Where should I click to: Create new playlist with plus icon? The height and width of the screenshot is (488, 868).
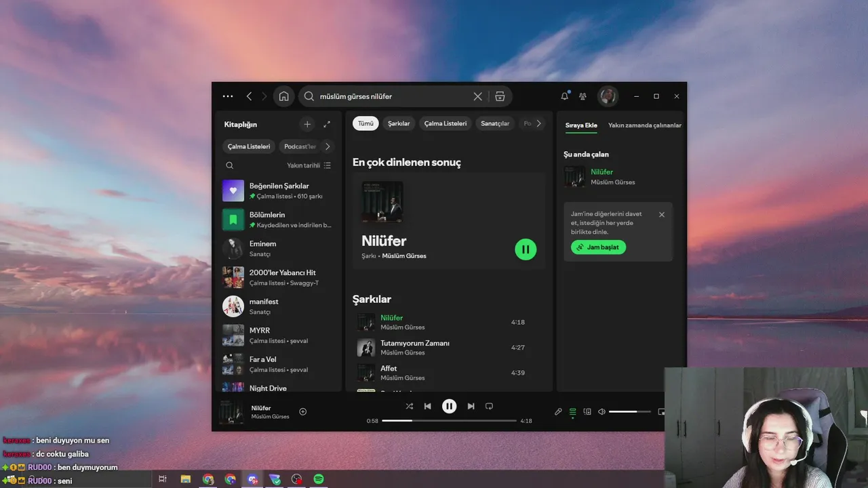307,124
